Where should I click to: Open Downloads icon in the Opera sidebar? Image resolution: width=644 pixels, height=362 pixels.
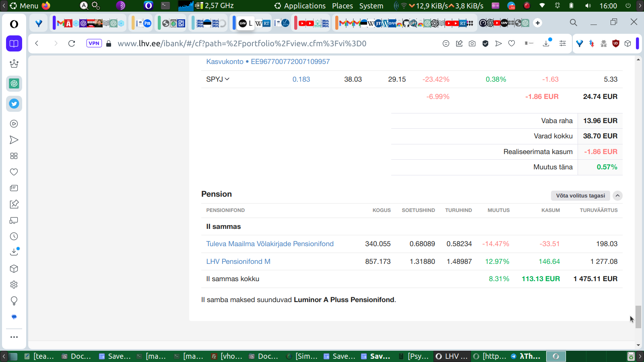point(14,252)
